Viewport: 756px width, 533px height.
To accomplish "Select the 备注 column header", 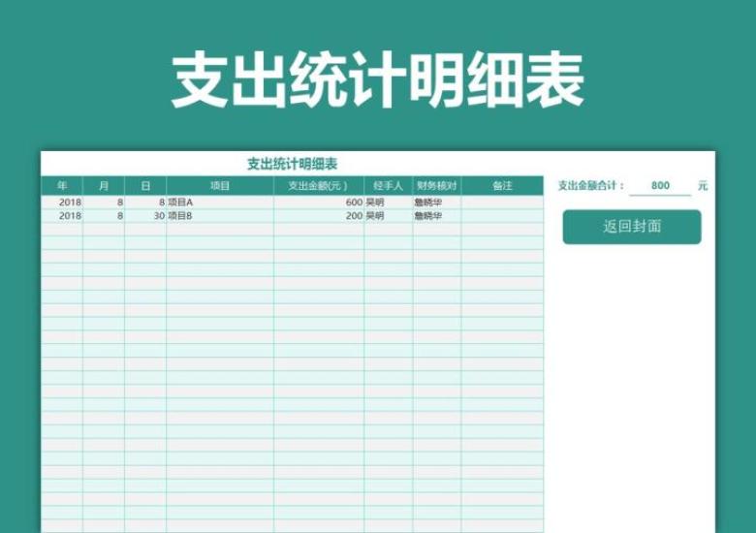I will coord(502,185).
